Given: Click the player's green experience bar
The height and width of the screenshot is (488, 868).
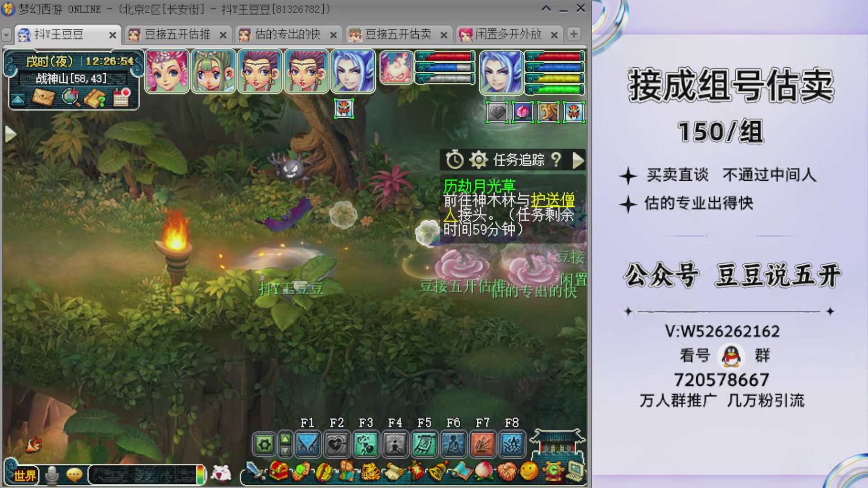Looking at the screenshot, I should [555, 89].
